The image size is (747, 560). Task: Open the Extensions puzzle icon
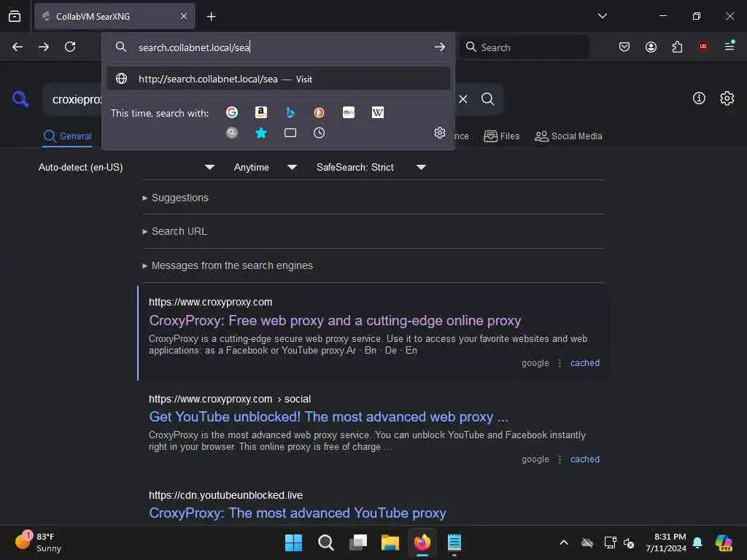677,47
